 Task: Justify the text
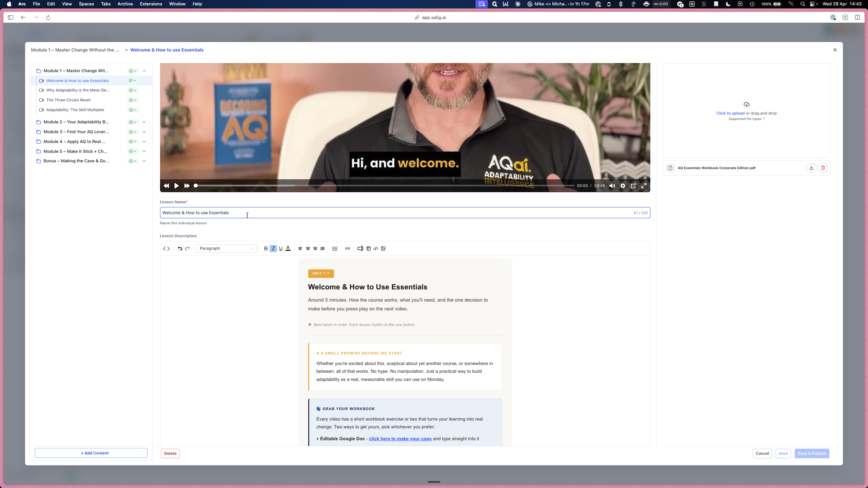click(323, 248)
